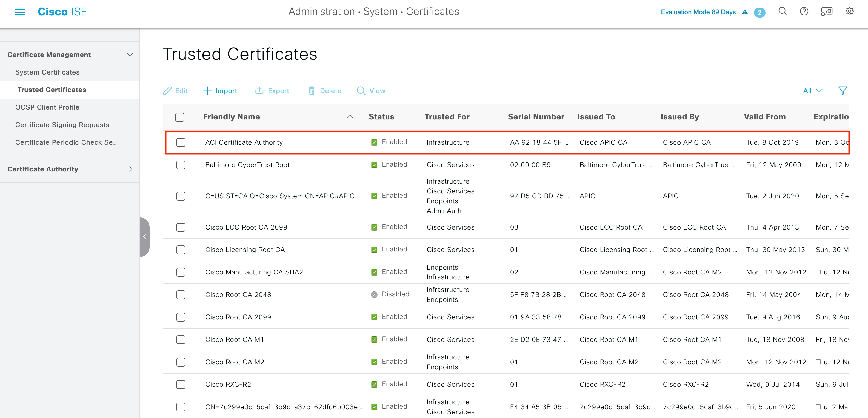Viewport: 868px width, 418px height.
Task: Click the Delete button label
Action: [x=330, y=91]
